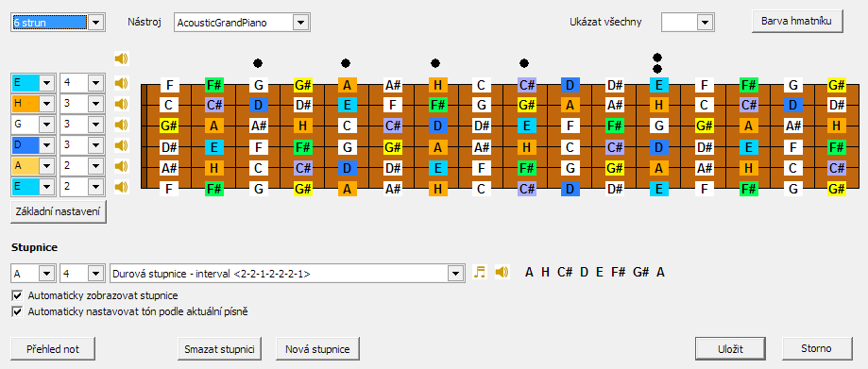Image resolution: width=868 pixels, height=369 pixels.
Task: Play the first E string octave 4 speaker
Action: (121, 83)
